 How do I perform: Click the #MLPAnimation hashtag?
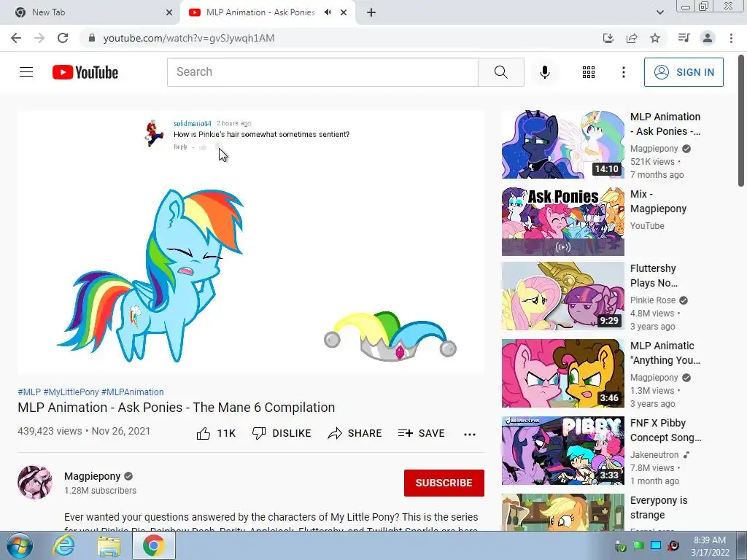[133, 392]
